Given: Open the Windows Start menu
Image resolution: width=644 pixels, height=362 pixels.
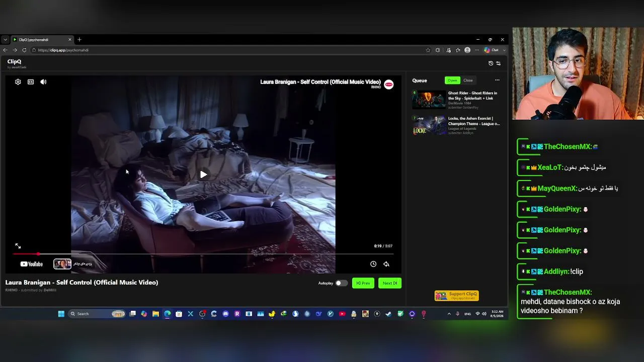Looking at the screenshot, I should tap(61, 314).
